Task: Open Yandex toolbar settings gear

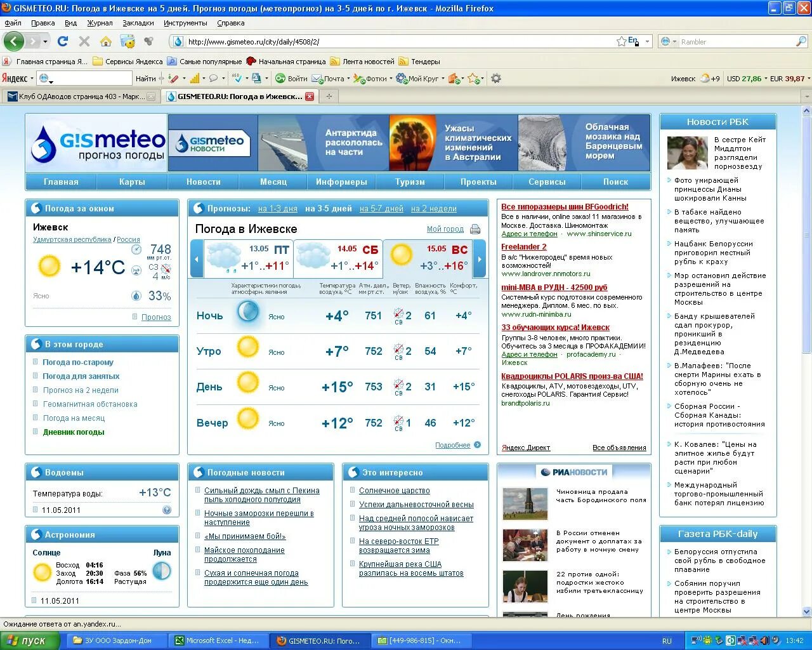Action: 496,78
